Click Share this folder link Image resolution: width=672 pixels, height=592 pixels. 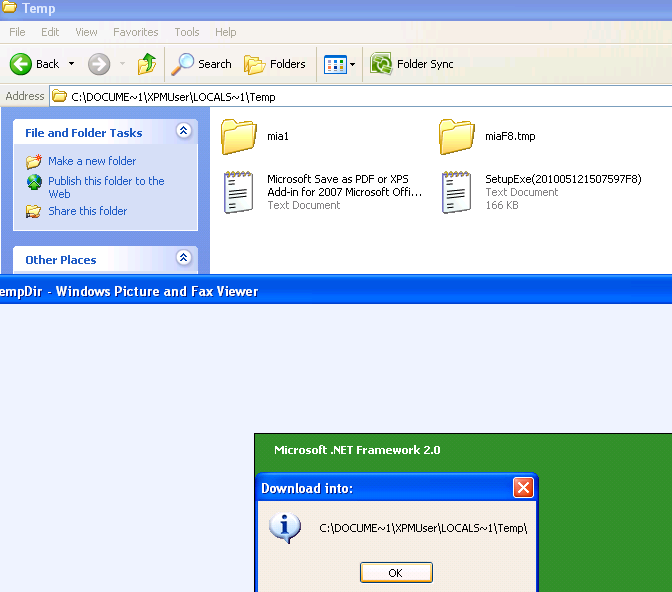(x=87, y=211)
